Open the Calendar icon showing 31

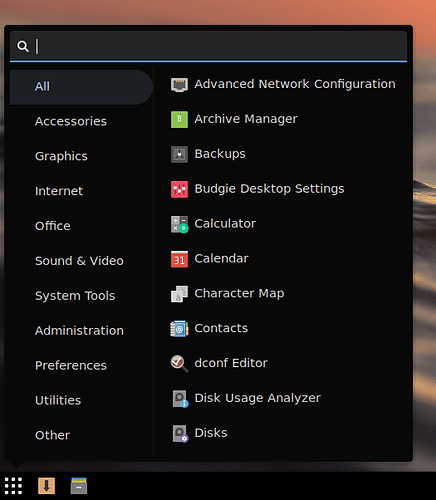point(179,259)
